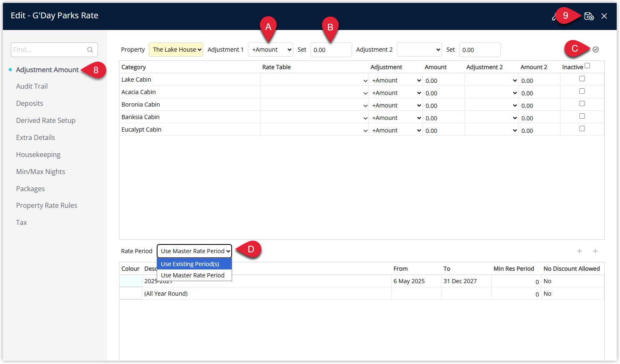Choose Use Existing Period(s) option
620x364 pixels.
tap(194, 264)
